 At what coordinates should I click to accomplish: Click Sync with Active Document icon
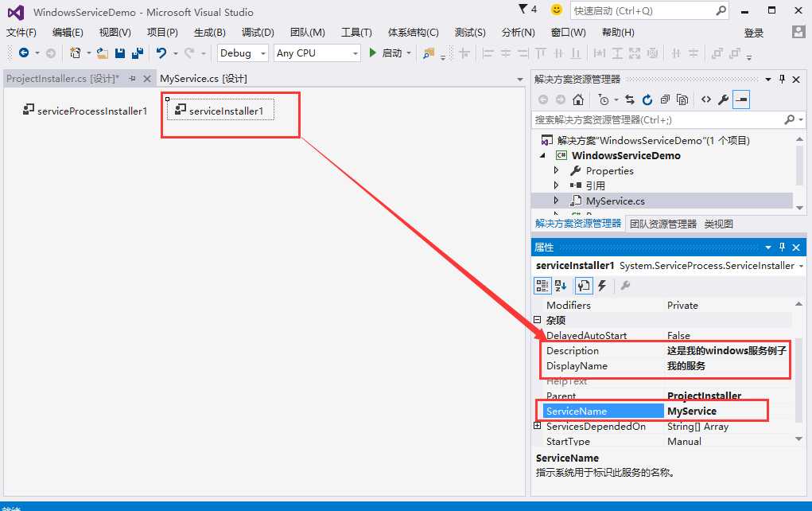[629, 99]
